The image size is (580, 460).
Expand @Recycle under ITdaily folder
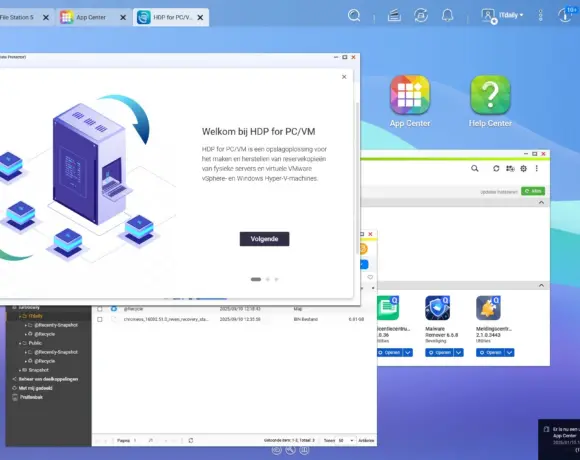pos(26,334)
